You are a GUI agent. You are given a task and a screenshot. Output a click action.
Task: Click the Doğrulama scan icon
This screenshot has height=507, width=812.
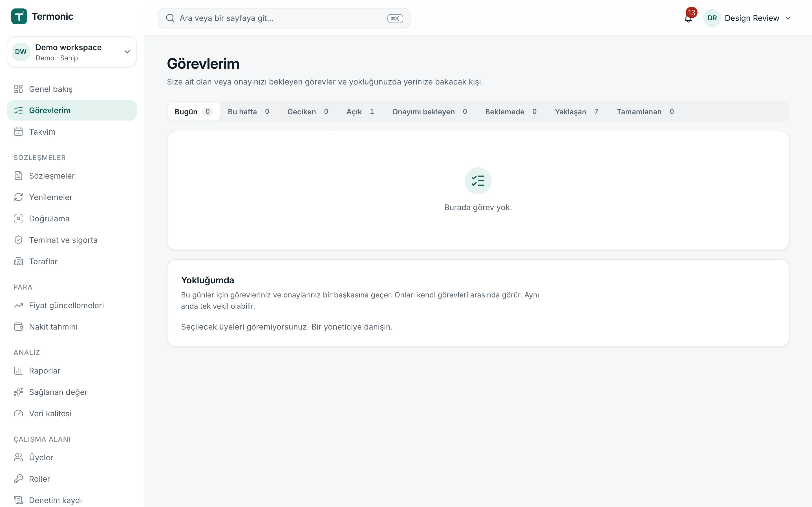click(18, 219)
